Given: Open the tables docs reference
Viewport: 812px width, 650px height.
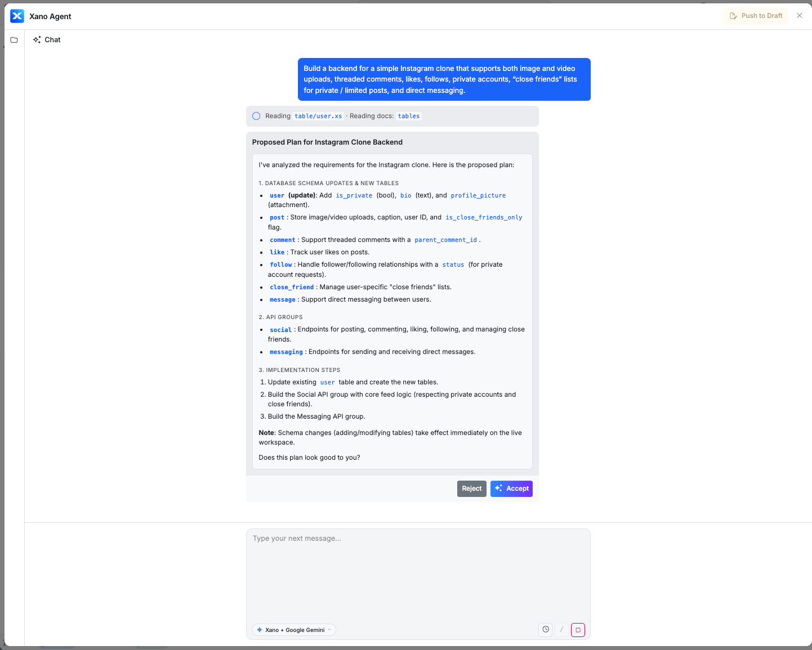Looking at the screenshot, I should tap(409, 116).
